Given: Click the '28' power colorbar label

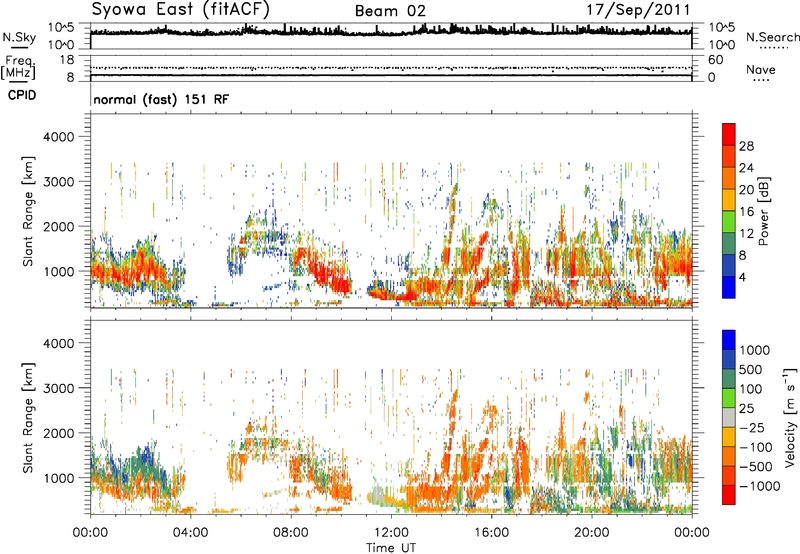Looking at the screenshot, I should coord(746,146).
